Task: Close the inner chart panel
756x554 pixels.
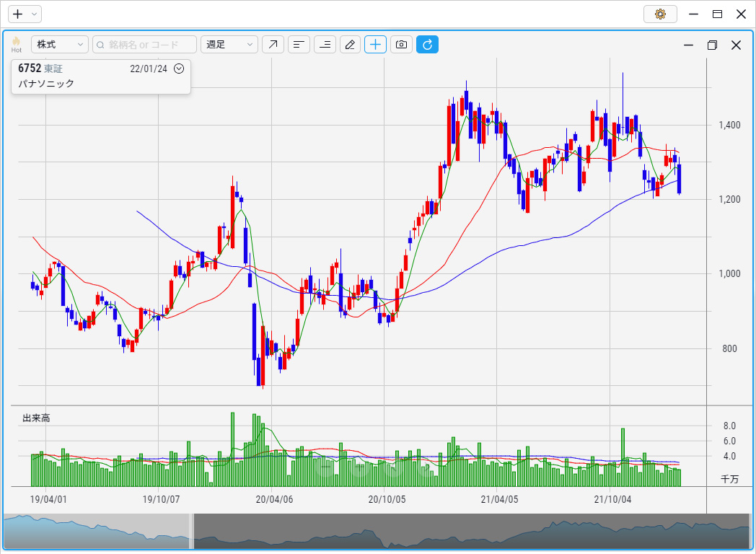Action: [x=736, y=45]
